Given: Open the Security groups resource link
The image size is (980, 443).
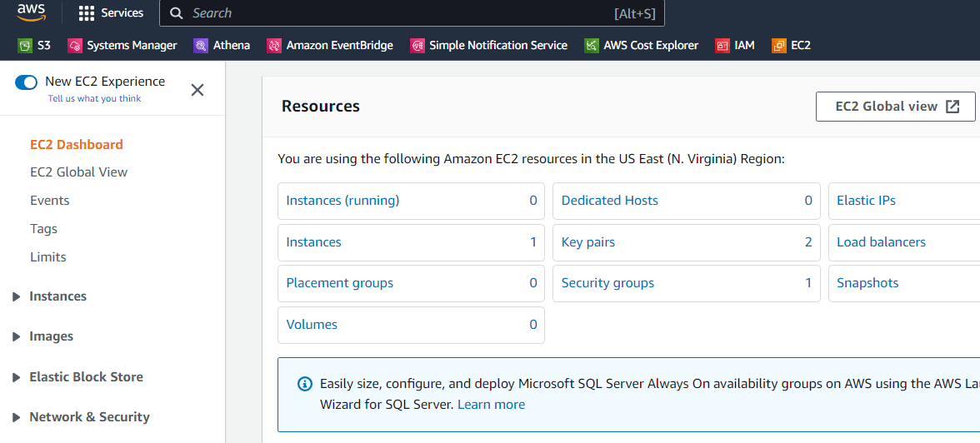Looking at the screenshot, I should click(607, 283).
